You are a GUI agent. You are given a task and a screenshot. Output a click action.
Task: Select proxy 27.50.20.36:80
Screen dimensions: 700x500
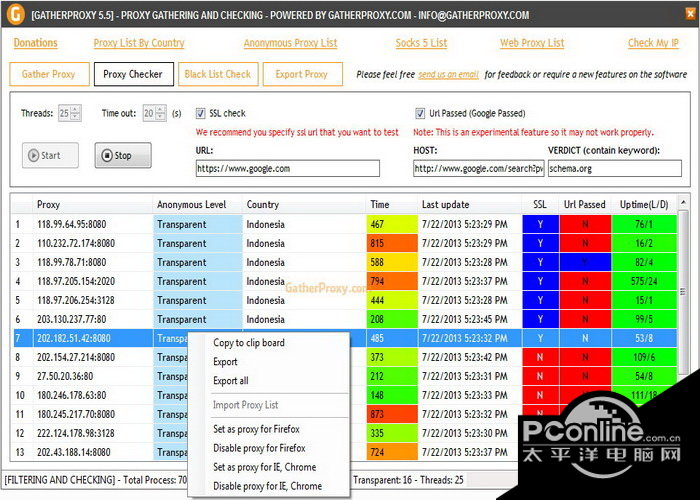(x=65, y=376)
